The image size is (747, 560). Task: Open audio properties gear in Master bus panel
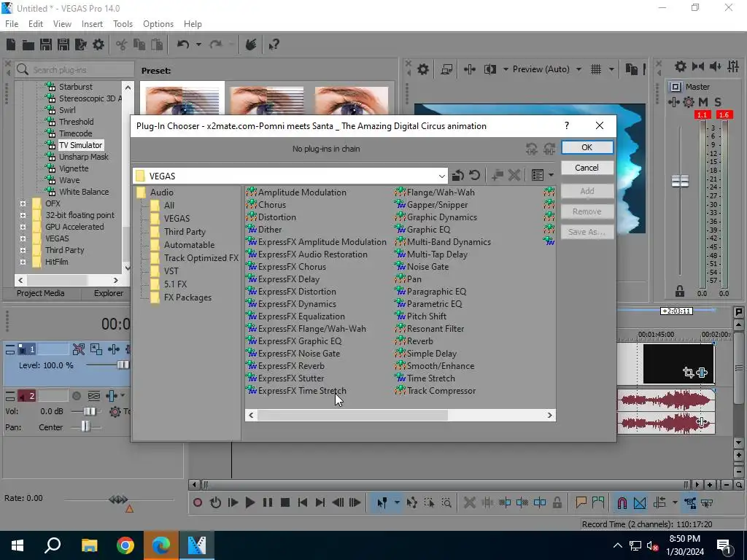click(681, 66)
